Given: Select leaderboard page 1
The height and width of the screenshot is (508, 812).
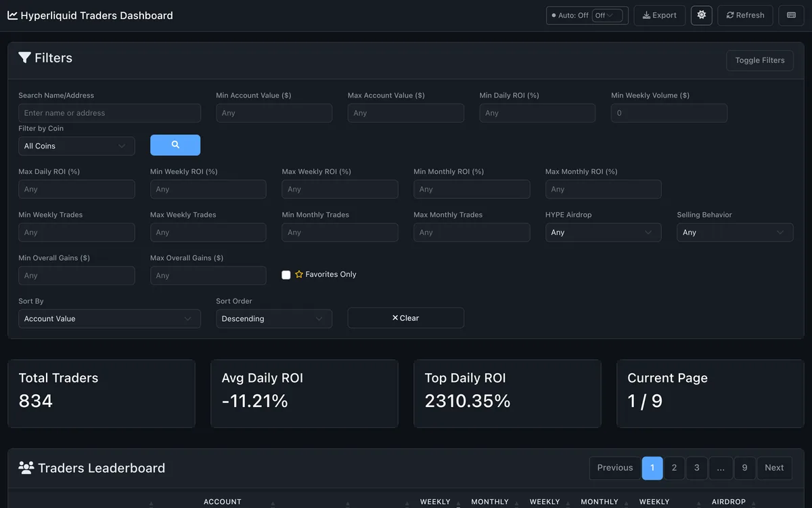Looking at the screenshot, I should pyautogui.click(x=652, y=467).
